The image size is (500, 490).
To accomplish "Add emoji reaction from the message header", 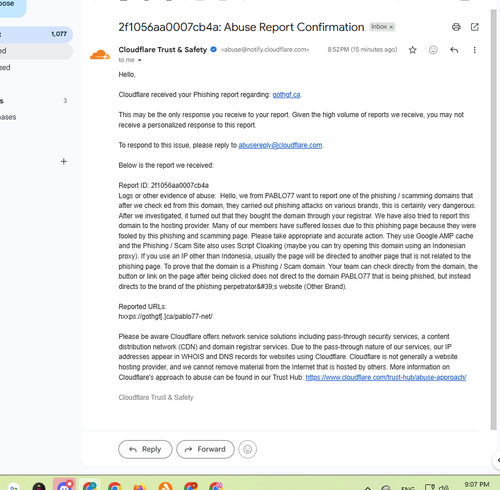I will point(433,50).
